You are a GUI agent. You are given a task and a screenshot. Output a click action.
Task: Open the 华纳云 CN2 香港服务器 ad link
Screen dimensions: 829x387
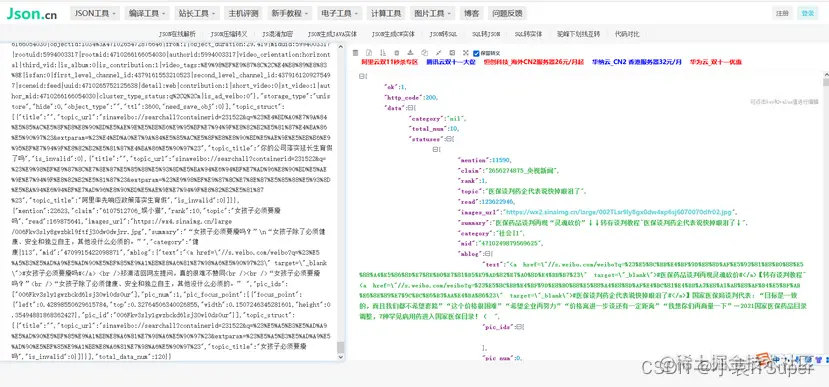[637, 62]
